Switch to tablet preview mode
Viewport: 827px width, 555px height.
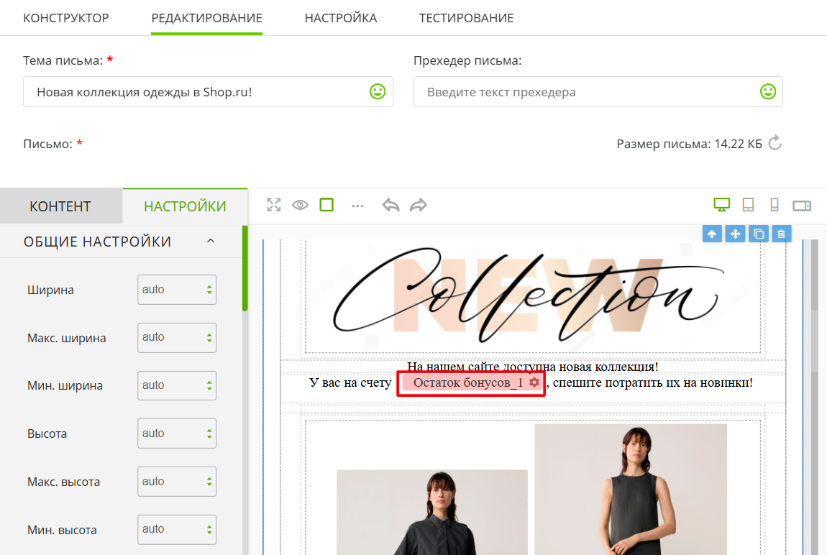[747, 205]
